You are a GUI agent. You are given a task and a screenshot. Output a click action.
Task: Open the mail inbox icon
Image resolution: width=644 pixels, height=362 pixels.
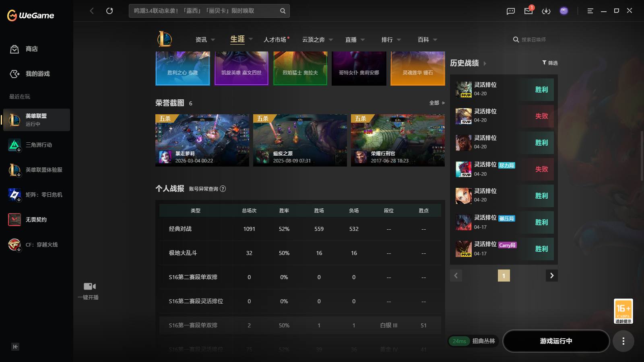coord(528,11)
